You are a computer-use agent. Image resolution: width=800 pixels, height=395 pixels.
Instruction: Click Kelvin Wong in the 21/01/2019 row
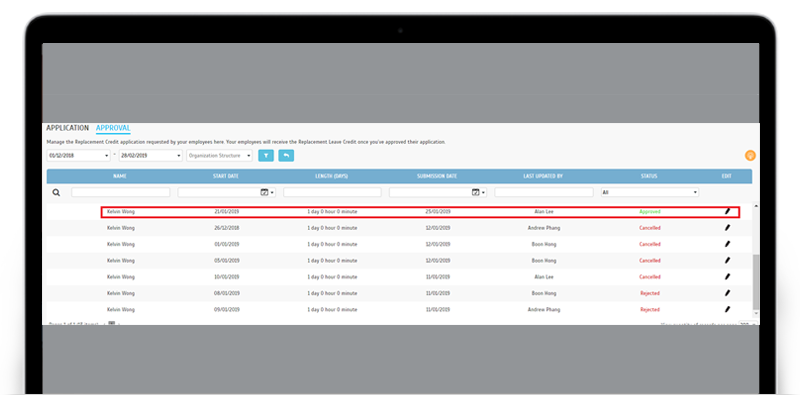[121, 211]
